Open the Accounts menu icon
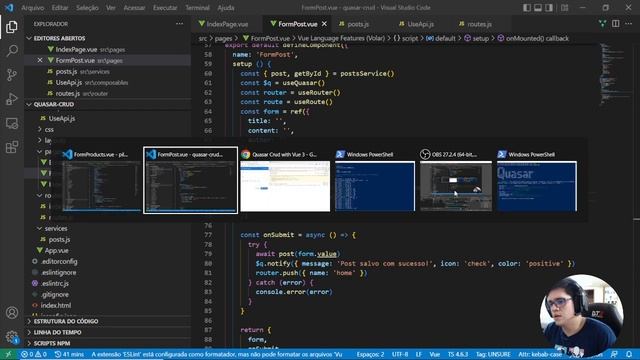Viewport: 640px width, 360px height. [12, 313]
